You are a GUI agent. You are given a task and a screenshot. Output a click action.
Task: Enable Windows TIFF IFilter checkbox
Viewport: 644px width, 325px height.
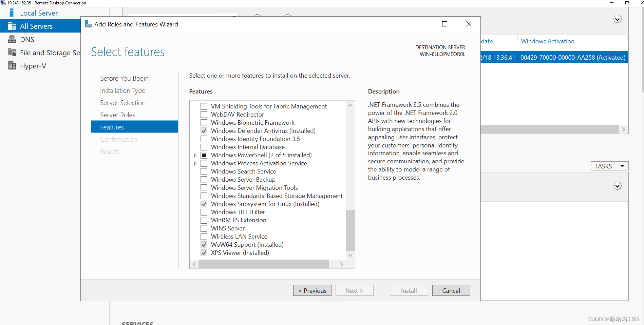[204, 212]
